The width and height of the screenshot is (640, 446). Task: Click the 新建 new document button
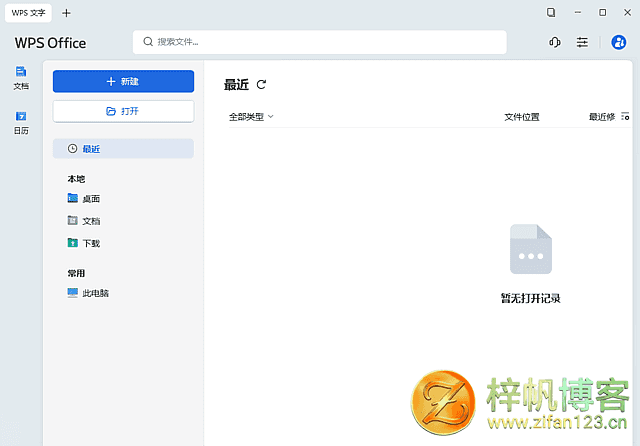[x=123, y=81]
